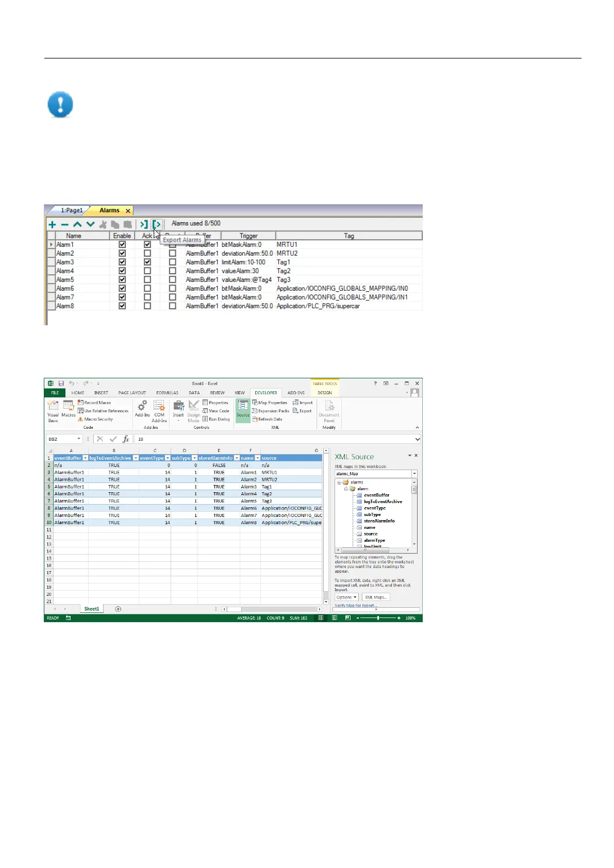Expand the formula bar with its chevron
Image resolution: width=614 pixels, height=868 pixels.
(x=417, y=439)
